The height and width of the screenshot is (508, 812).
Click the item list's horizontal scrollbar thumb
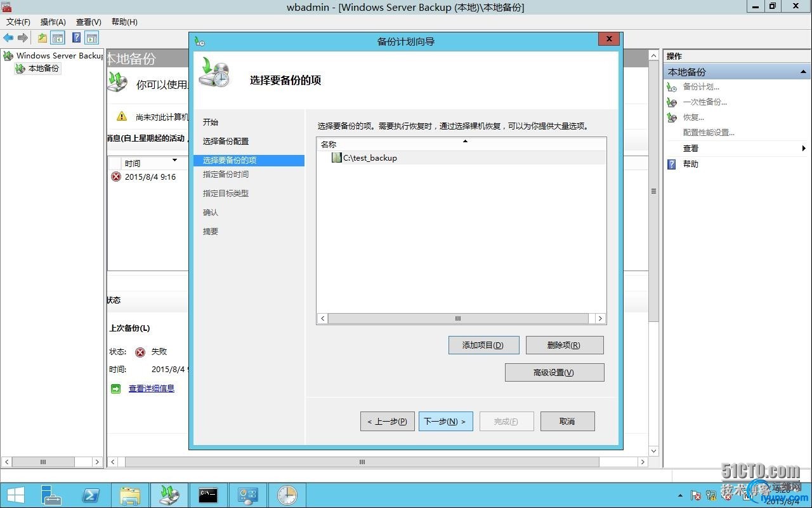pos(458,318)
